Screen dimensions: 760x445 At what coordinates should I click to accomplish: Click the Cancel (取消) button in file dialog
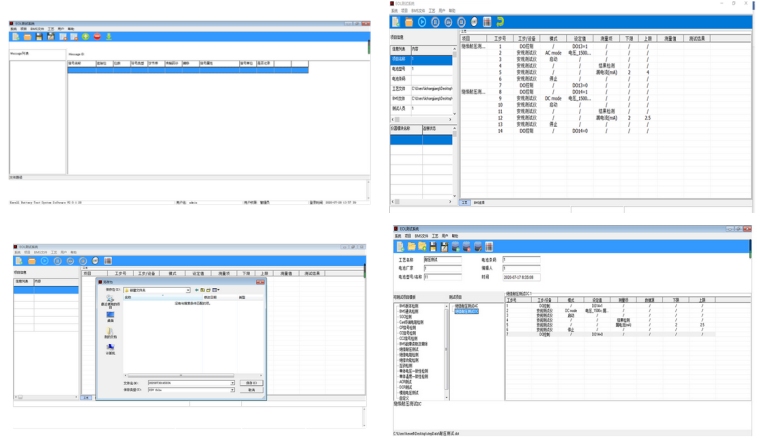tap(252, 390)
